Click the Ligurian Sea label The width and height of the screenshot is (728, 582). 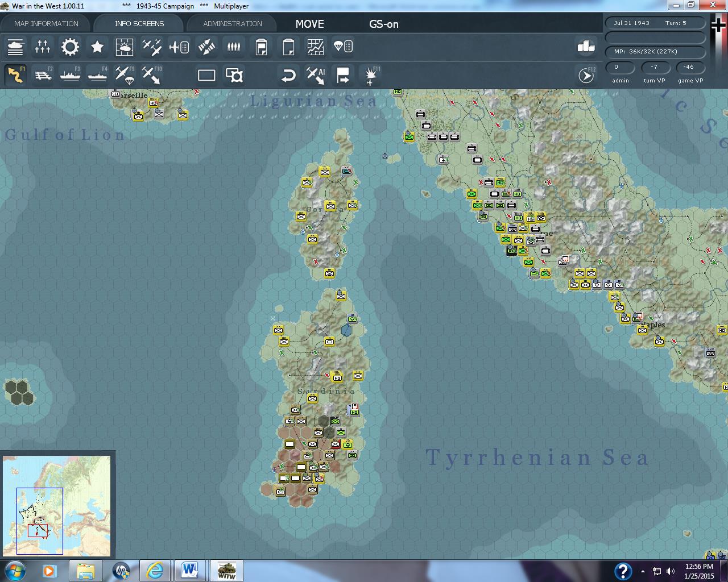pyautogui.click(x=314, y=101)
